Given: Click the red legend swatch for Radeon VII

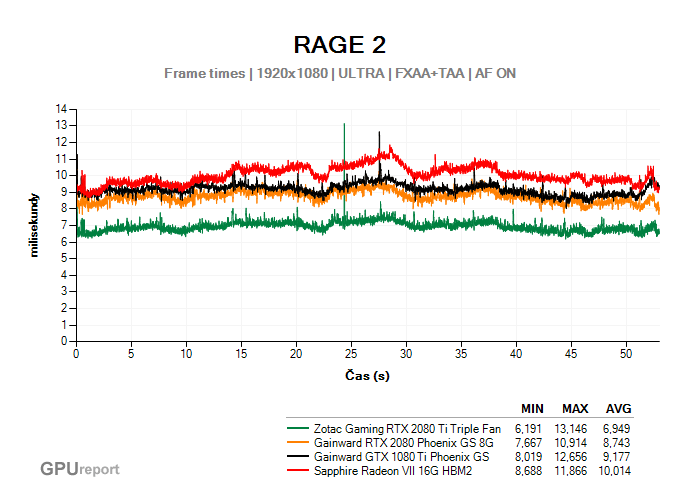Looking at the screenshot, I should (298, 470).
